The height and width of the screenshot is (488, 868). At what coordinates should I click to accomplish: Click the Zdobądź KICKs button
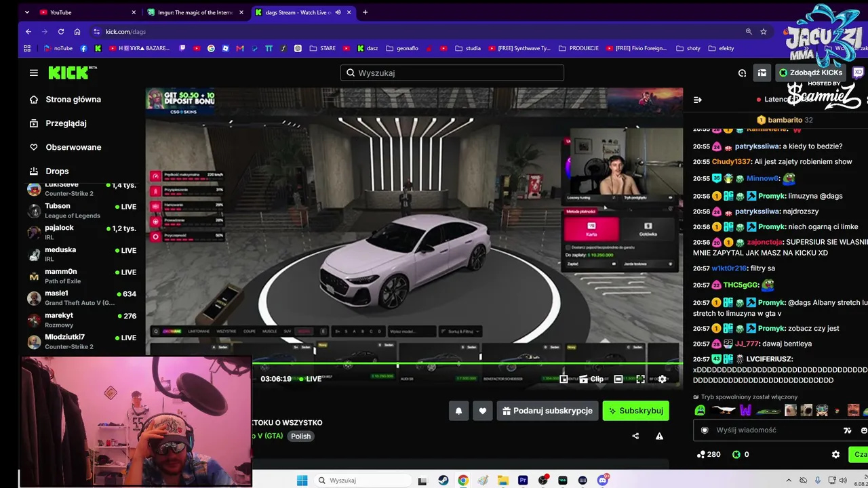[810, 73]
